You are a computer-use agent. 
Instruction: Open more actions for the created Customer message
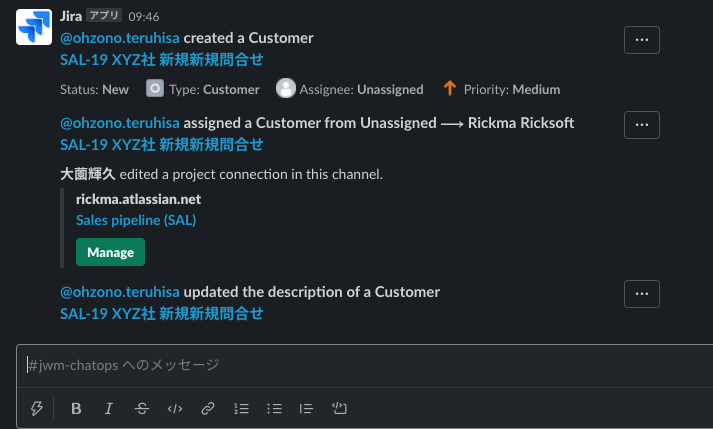coord(642,40)
